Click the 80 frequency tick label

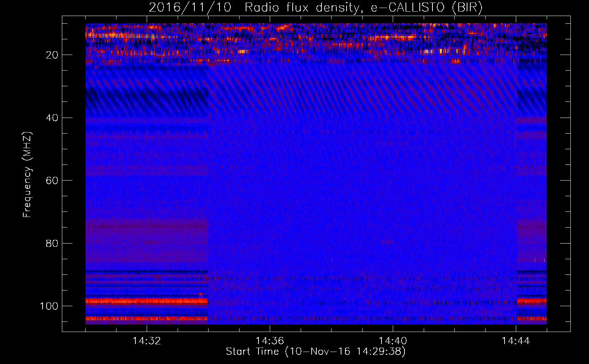[52, 244]
